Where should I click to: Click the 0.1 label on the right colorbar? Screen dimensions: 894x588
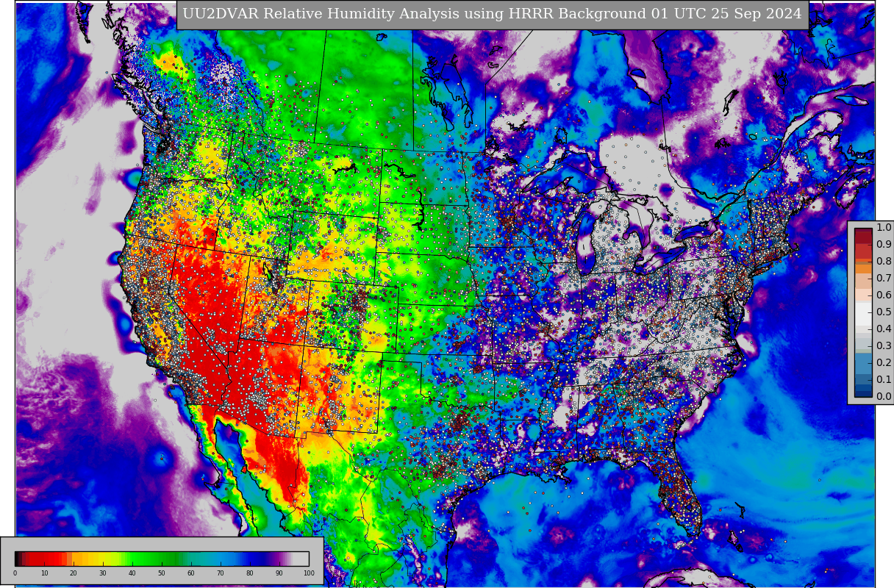884,379
